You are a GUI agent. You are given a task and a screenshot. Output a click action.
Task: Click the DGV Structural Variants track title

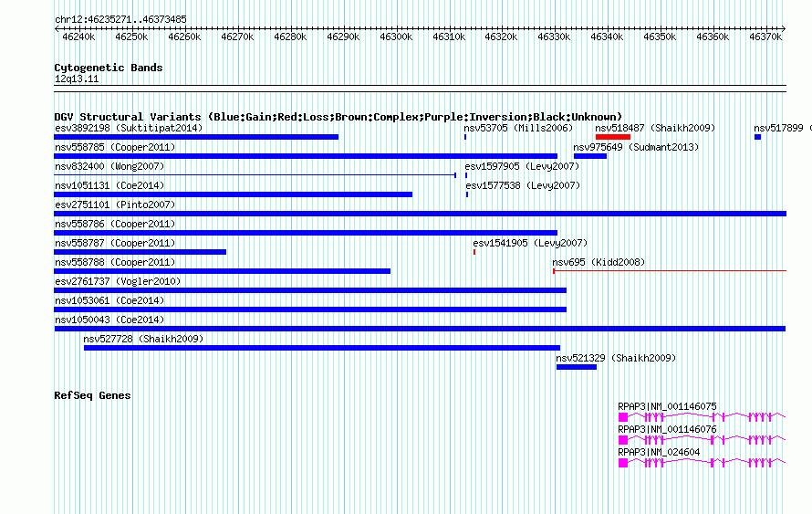coord(338,117)
